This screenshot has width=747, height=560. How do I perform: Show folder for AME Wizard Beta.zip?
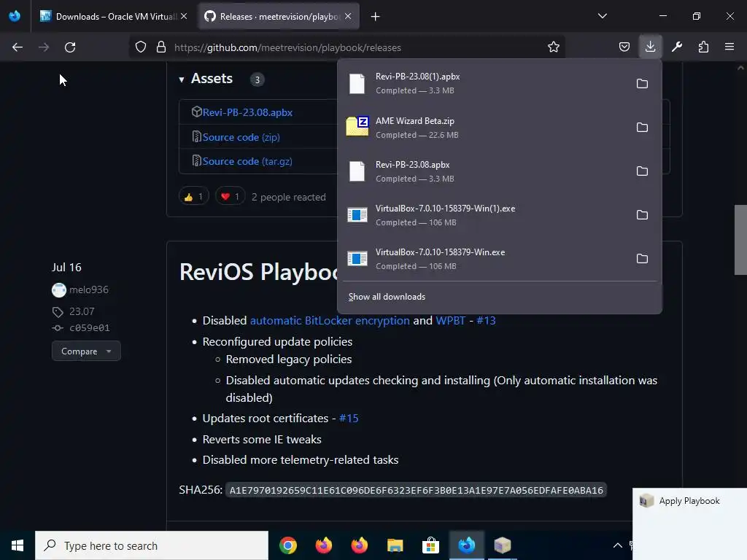[x=642, y=128]
